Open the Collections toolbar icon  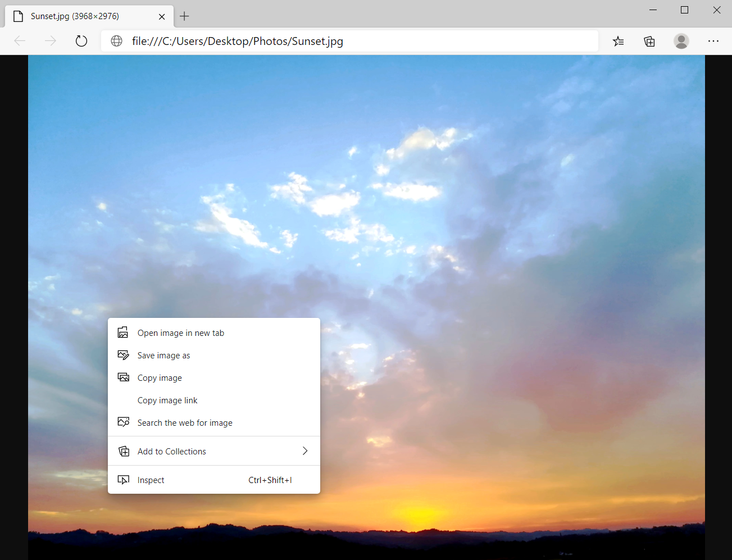649,41
